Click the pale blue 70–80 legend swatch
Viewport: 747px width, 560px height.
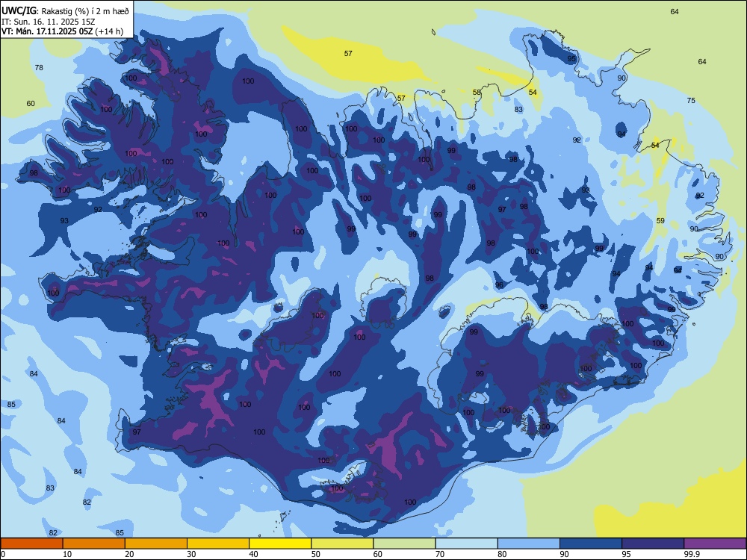(467, 544)
